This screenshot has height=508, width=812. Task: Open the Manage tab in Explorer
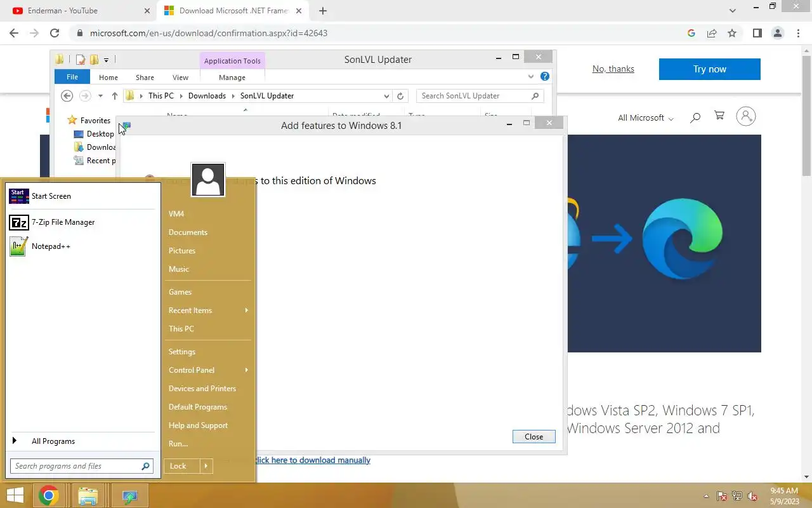[x=232, y=77]
